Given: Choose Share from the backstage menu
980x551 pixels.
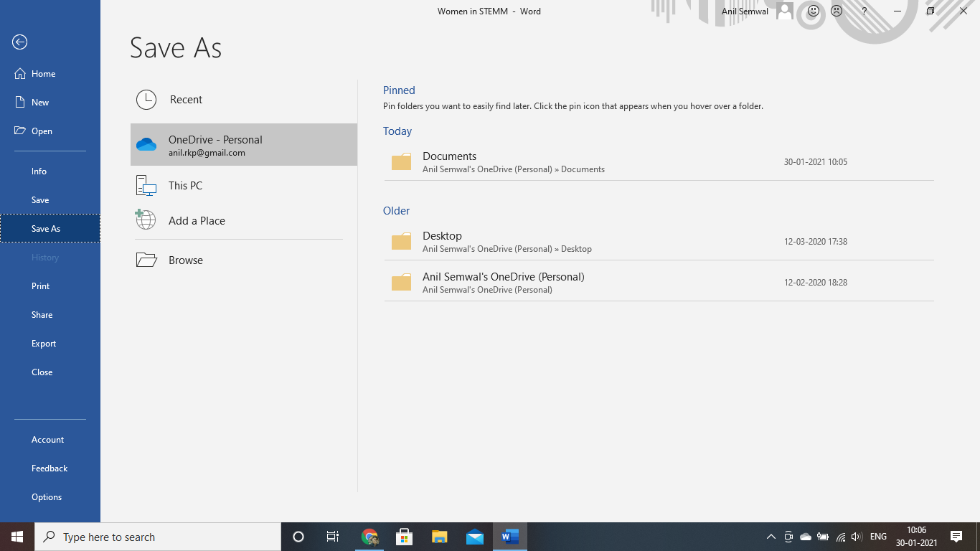Looking at the screenshot, I should coord(50,315).
